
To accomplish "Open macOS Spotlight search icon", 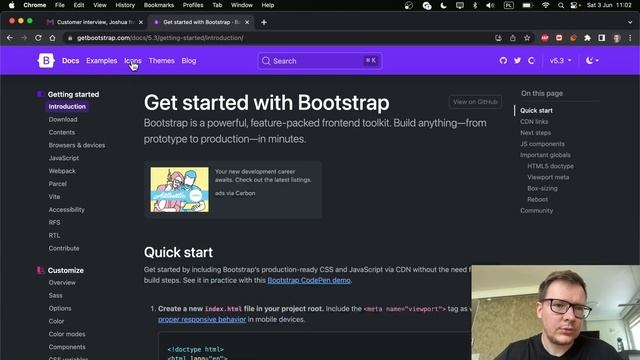I will click(561, 5).
